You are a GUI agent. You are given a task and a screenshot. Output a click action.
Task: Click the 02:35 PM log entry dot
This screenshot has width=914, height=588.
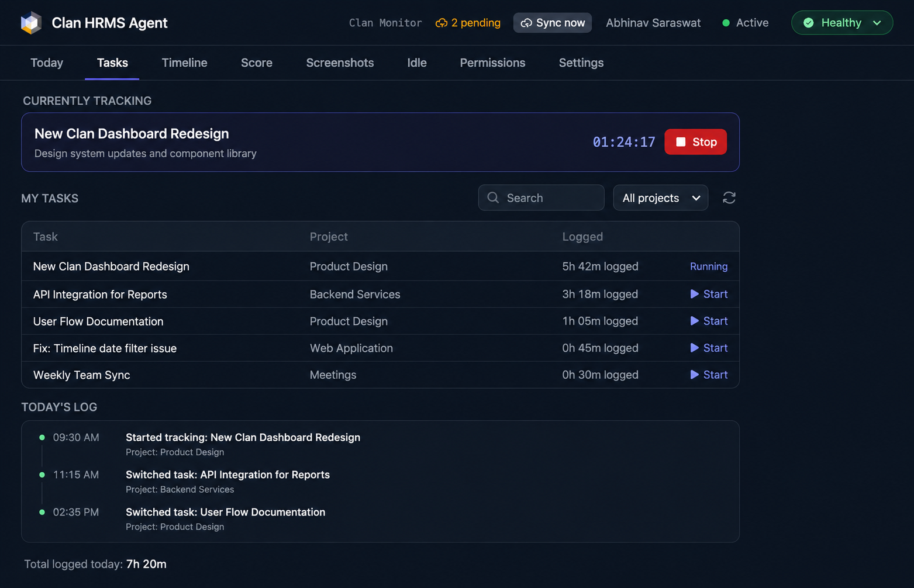click(x=42, y=512)
